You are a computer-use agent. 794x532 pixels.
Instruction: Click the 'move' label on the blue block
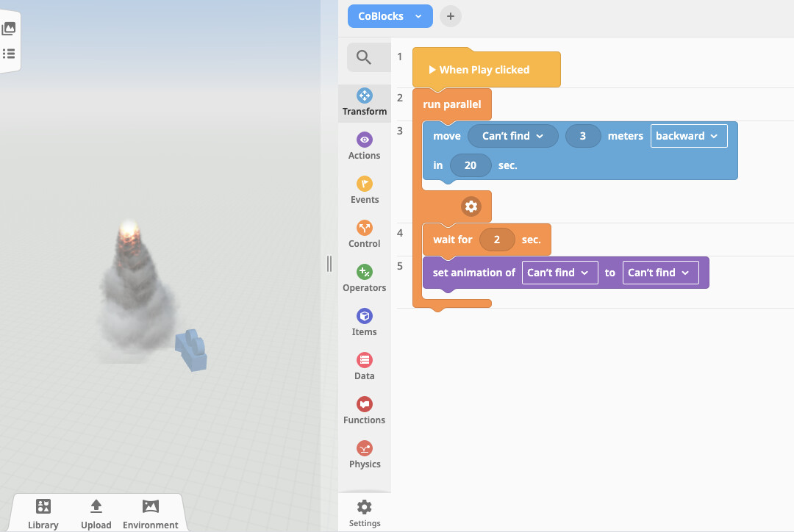click(x=447, y=136)
